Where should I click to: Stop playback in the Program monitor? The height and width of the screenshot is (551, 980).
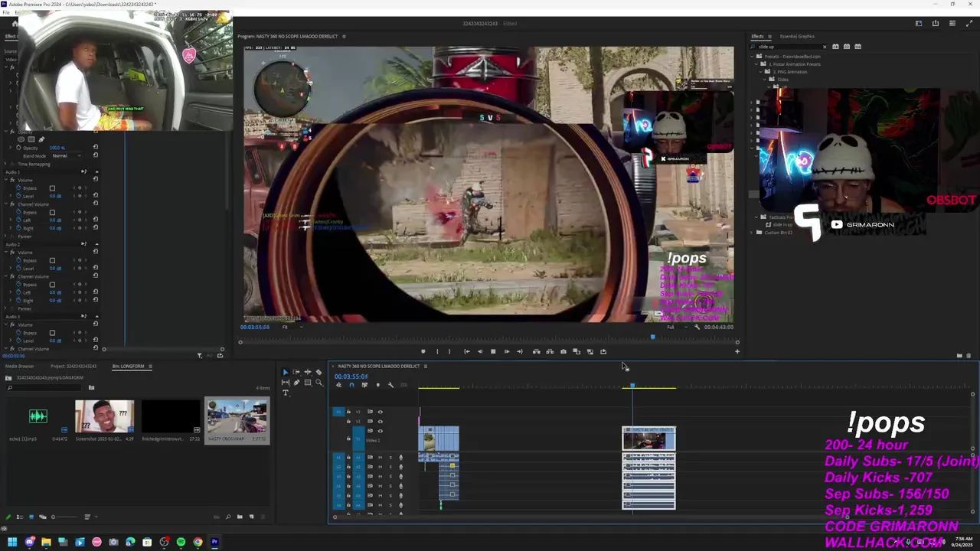pyautogui.click(x=493, y=351)
